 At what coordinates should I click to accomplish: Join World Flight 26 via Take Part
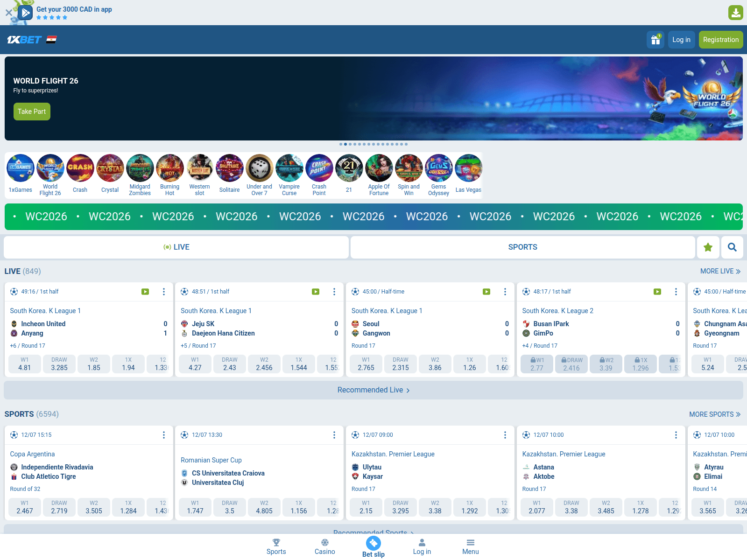pyautogui.click(x=32, y=112)
